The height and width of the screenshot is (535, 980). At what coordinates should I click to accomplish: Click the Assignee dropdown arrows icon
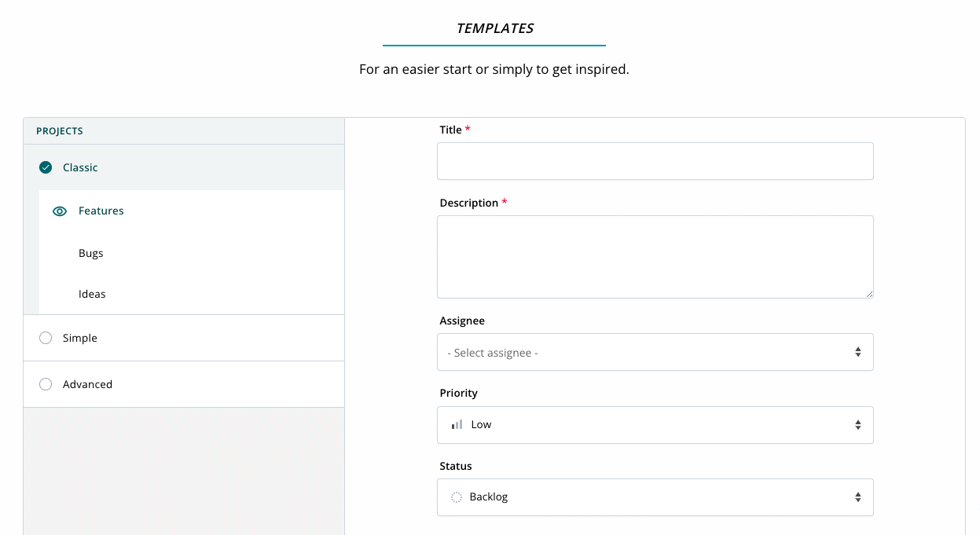[858, 353]
